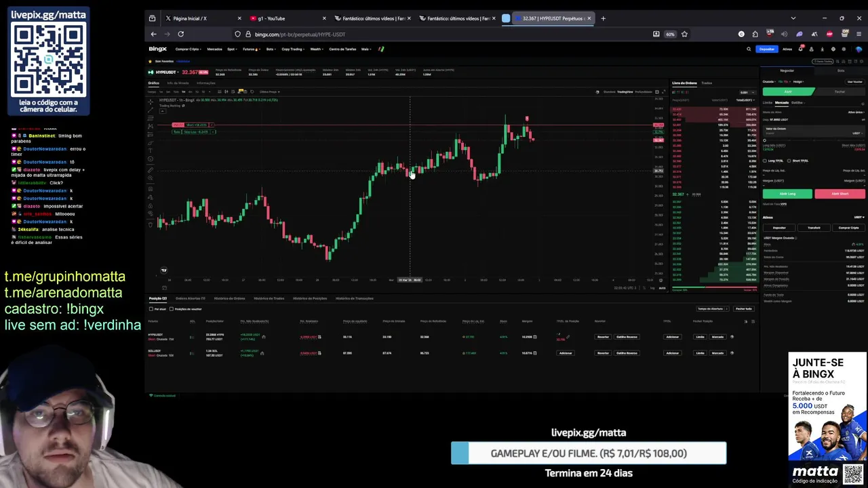
Task: Click the Usar Voucher button
Action: (x=855, y=82)
